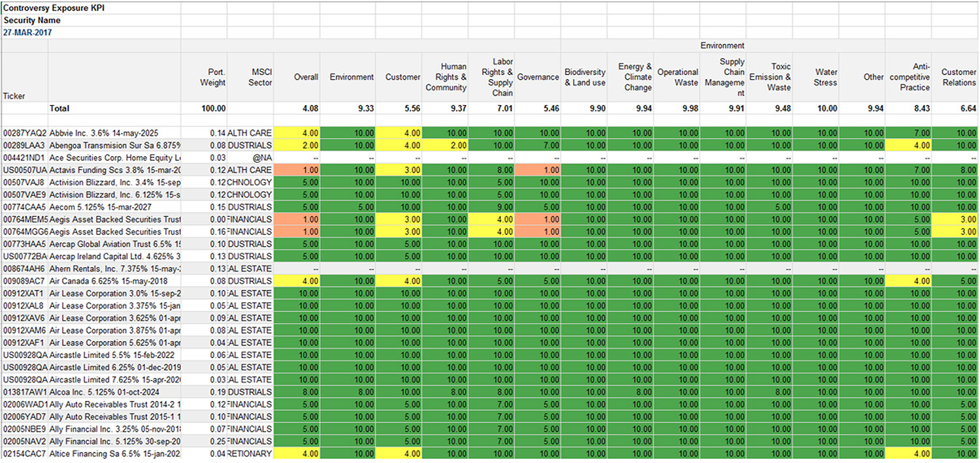Select the total Governance value 5.46
This screenshot has height=463, width=980.
point(551,108)
